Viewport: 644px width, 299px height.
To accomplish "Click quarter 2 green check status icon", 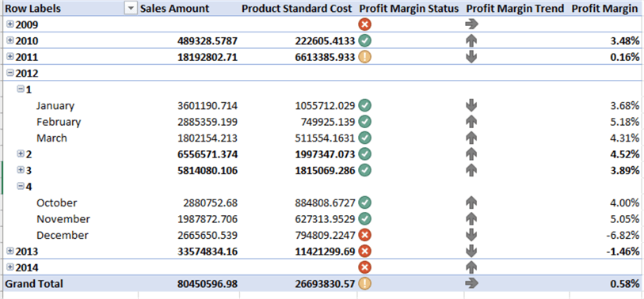I will 364,153.
